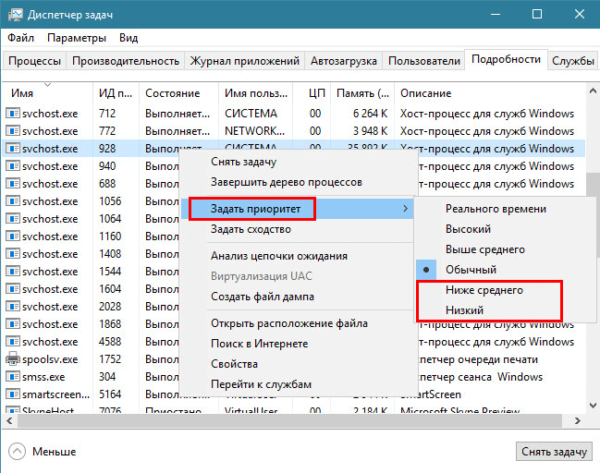This screenshot has height=473, width=600.
Task: Sort by the ИД п... column header
Action: [116, 93]
